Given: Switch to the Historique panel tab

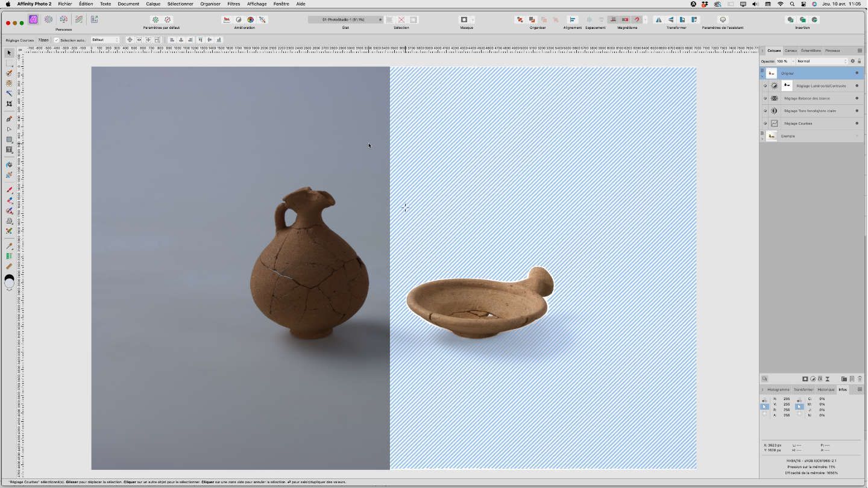Looking at the screenshot, I should 826,389.
